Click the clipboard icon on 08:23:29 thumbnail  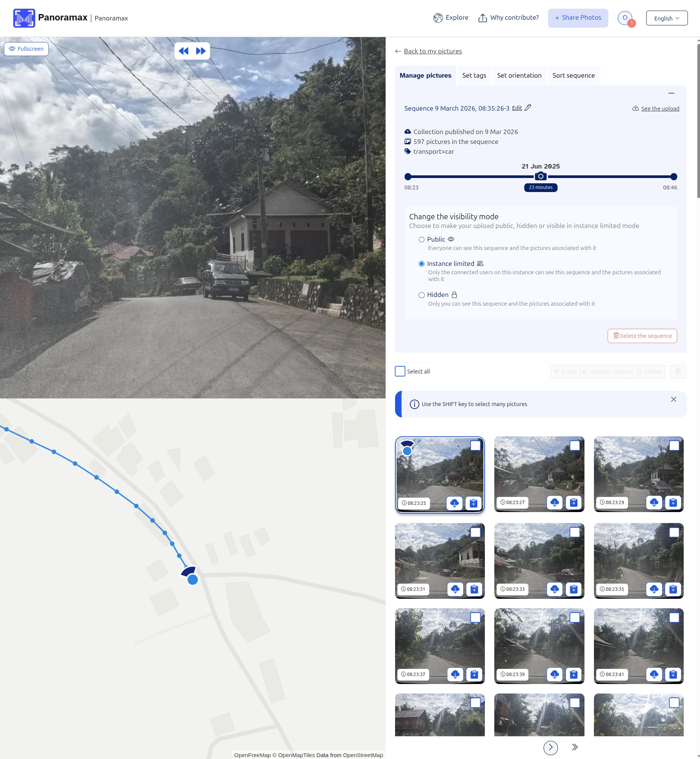point(673,503)
